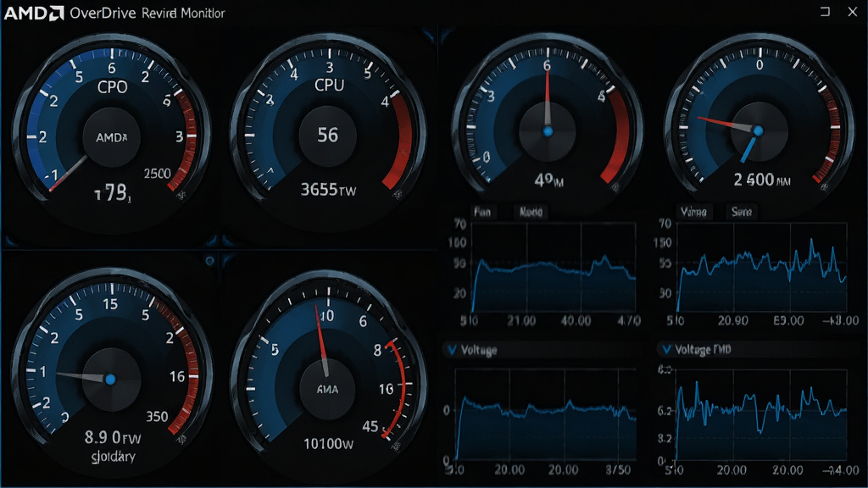Click the 2 400 reading in top-right gauge
Image resolution: width=868 pixels, height=488 pixels.
[762, 180]
